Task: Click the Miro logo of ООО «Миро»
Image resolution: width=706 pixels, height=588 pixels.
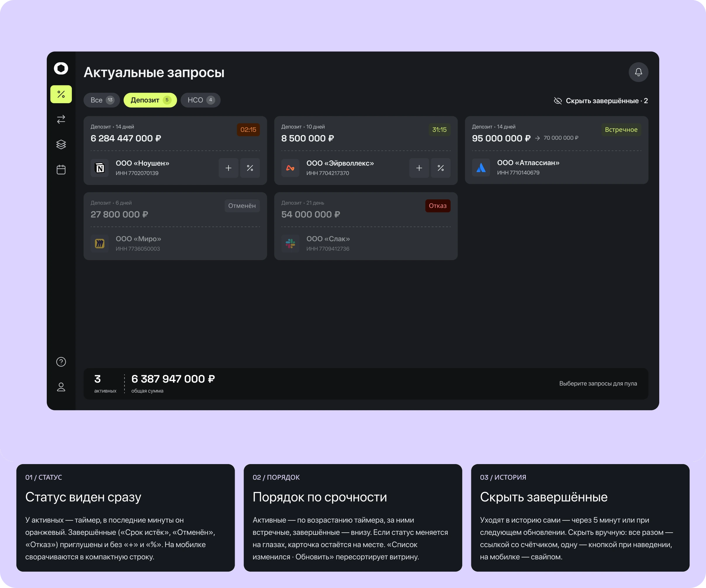Action: [100, 243]
